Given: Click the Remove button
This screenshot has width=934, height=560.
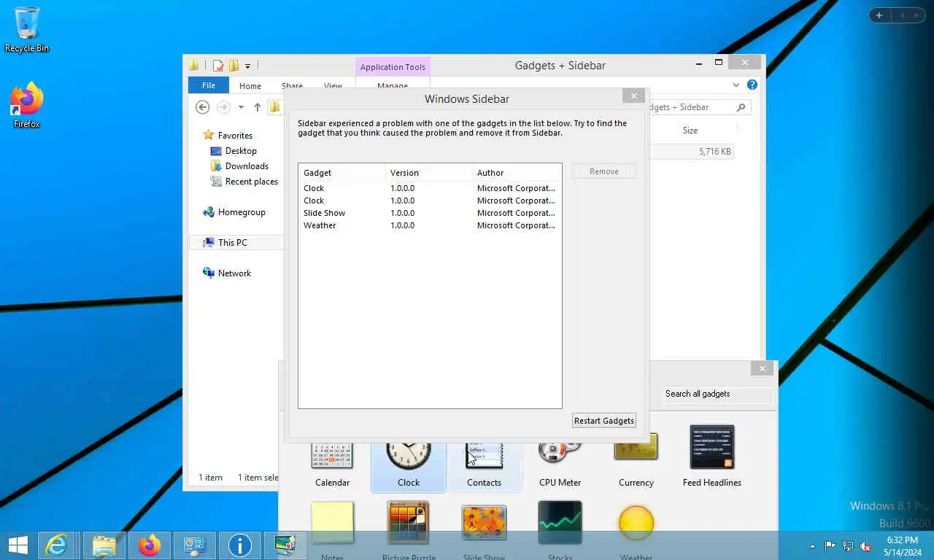Looking at the screenshot, I should (604, 171).
